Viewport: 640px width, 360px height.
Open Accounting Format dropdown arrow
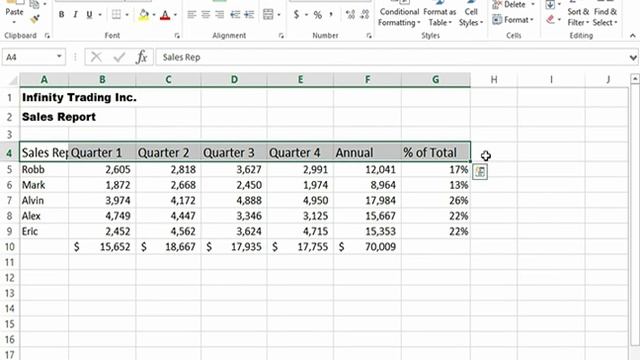click(306, 15)
